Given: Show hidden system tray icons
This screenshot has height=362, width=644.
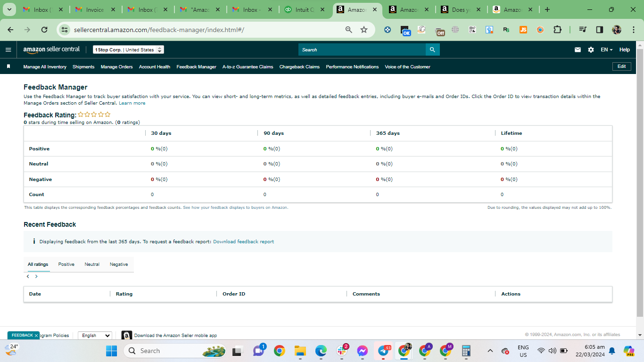Looking at the screenshot, I should pos(490,351).
